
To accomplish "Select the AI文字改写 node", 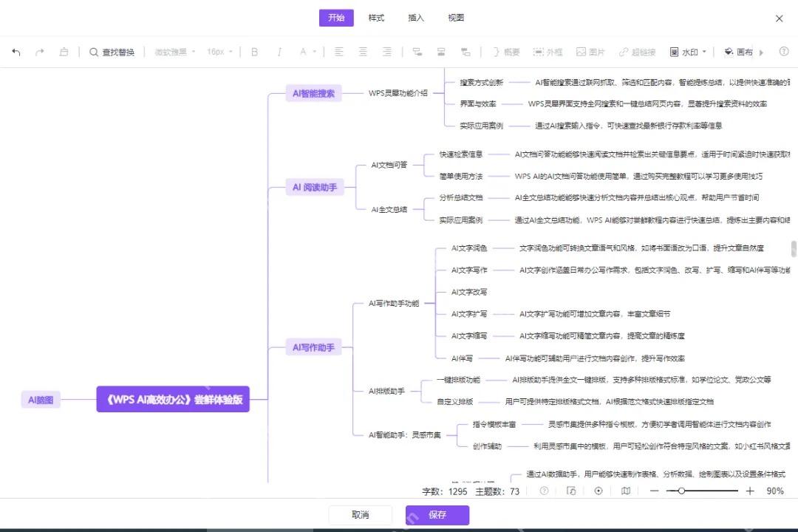I will [469, 292].
